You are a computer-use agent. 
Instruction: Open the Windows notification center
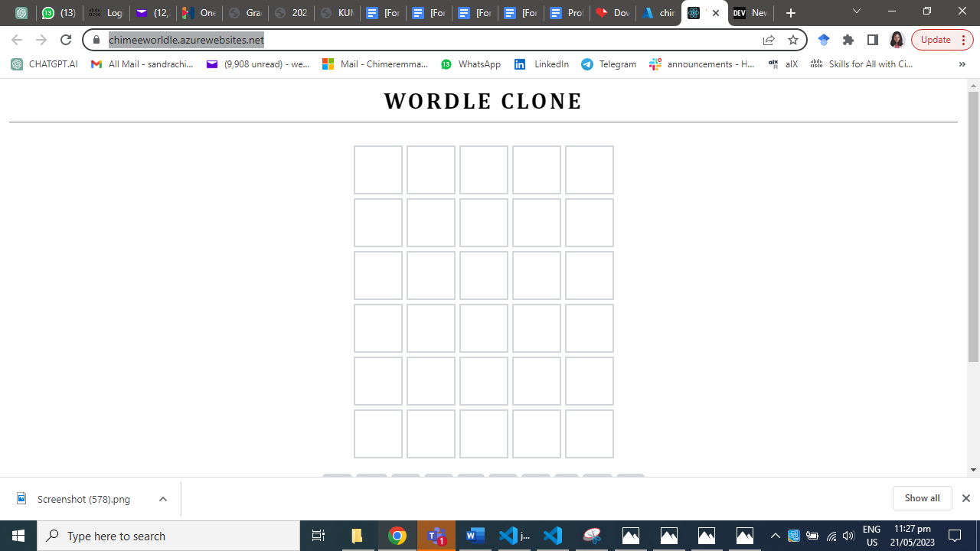pyautogui.click(x=955, y=536)
